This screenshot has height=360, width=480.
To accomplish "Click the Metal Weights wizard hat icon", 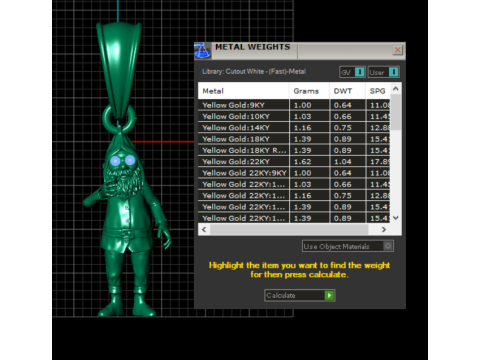I will click(202, 51).
